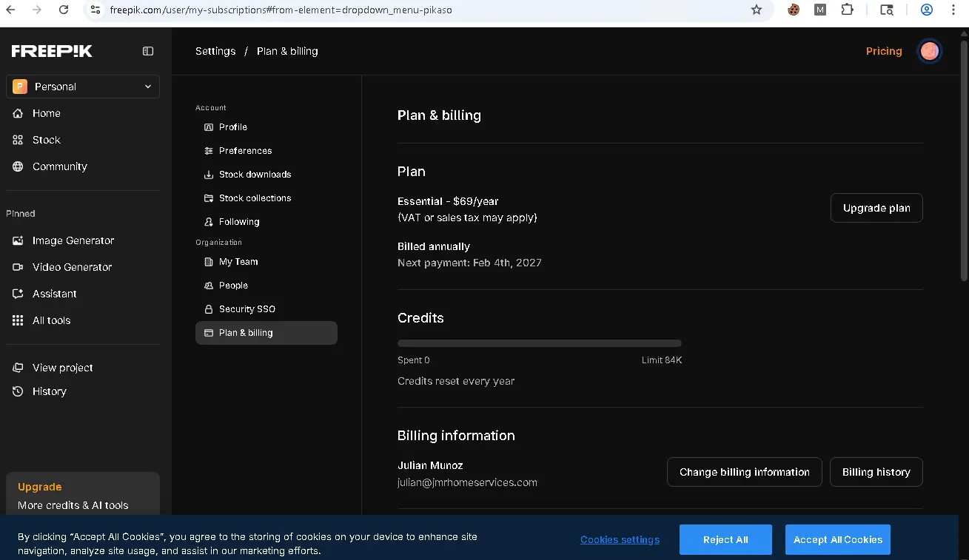Bookmark this page with the star icon
Viewport: 969px width, 560px height.
click(756, 10)
